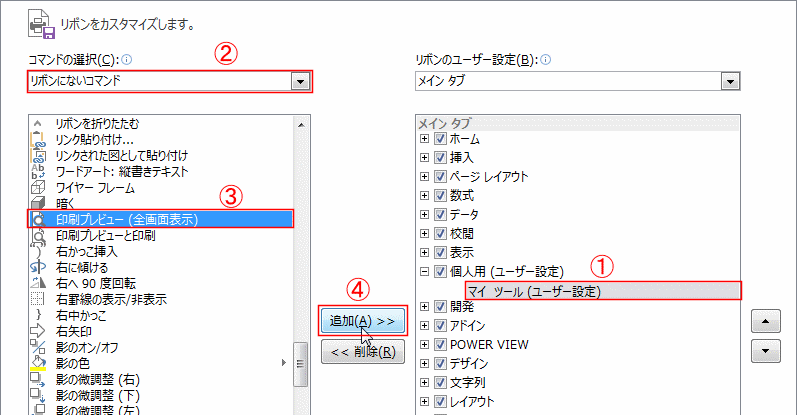Uncheck the ホーム tab checkbox
This screenshot has height=415, width=797.
(x=440, y=139)
